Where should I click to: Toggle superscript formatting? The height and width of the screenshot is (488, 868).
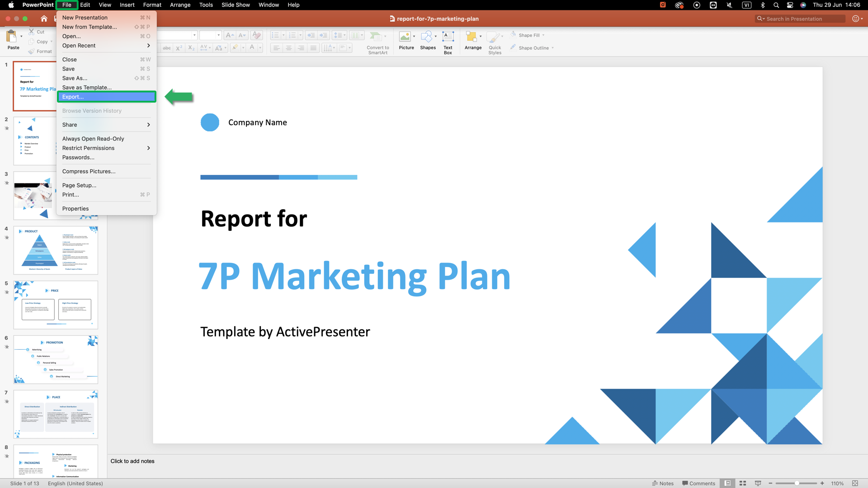[x=179, y=48]
